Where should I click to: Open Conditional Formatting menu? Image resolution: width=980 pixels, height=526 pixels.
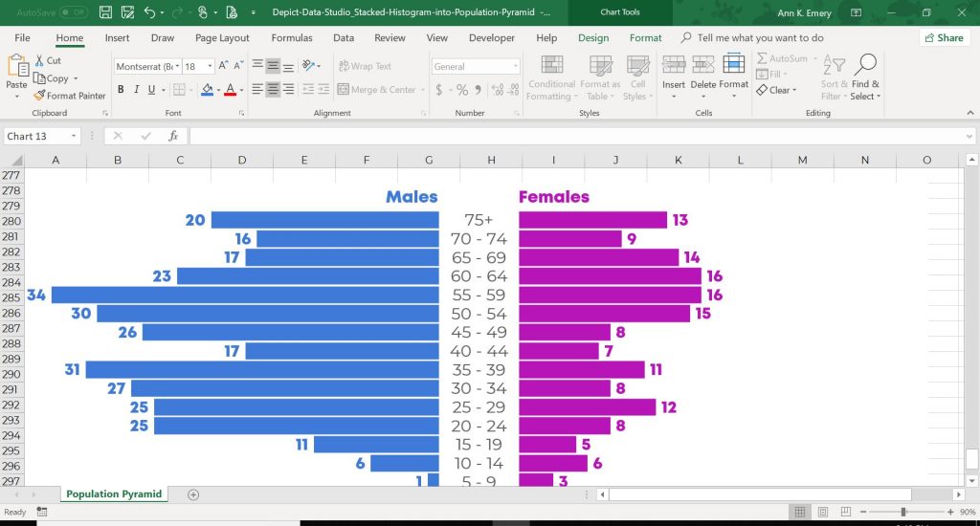tap(551, 77)
